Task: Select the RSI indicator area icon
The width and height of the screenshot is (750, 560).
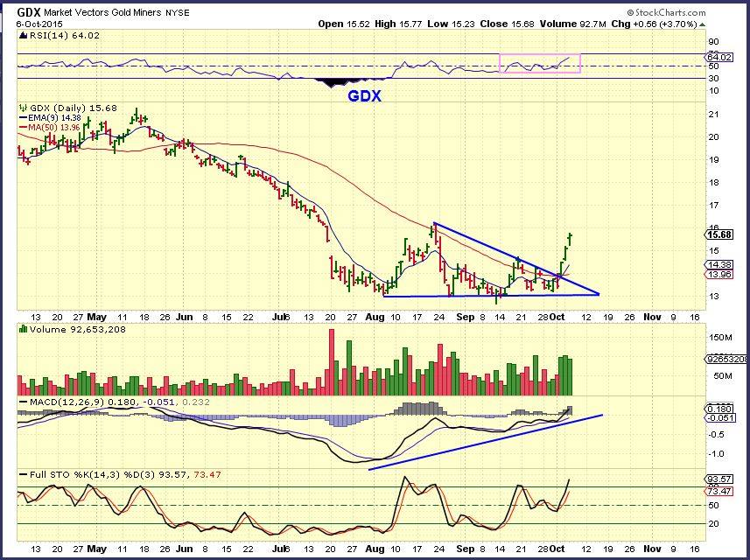Action: point(23,36)
